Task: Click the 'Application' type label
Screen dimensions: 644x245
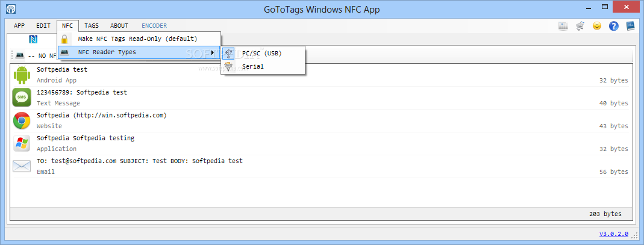Action: [56, 149]
